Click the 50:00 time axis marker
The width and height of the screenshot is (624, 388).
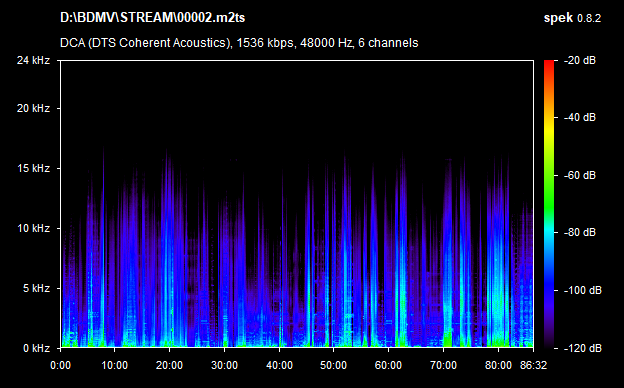click(333, 365)
